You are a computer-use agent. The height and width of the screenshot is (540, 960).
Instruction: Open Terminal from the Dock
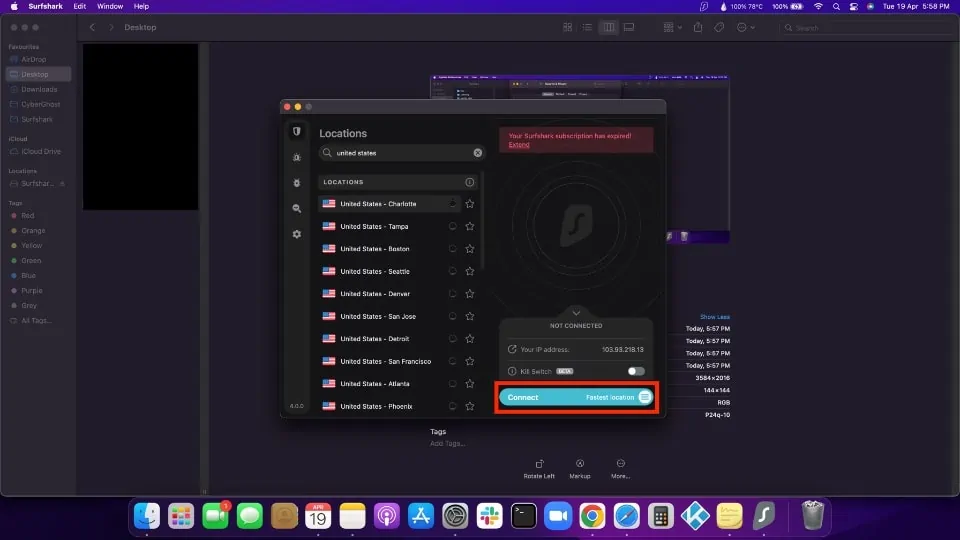point(523,516)
